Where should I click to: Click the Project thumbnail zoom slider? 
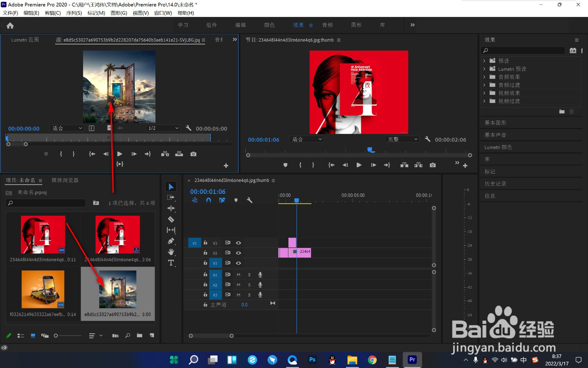(68, 336)
